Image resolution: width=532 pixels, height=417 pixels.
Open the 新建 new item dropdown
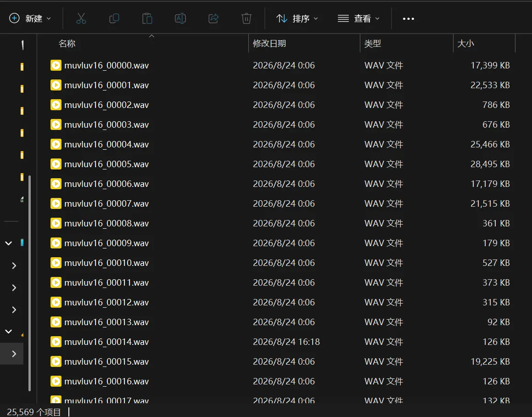pos(30,18)
